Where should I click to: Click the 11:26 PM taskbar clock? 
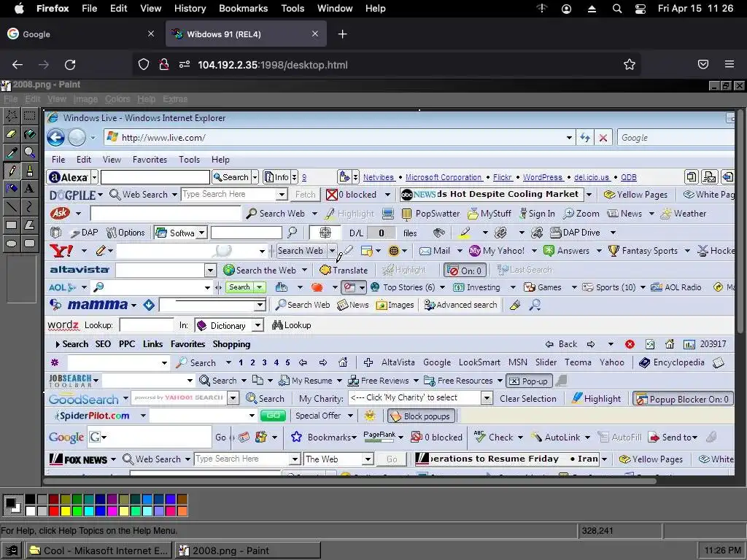point(722,551)
